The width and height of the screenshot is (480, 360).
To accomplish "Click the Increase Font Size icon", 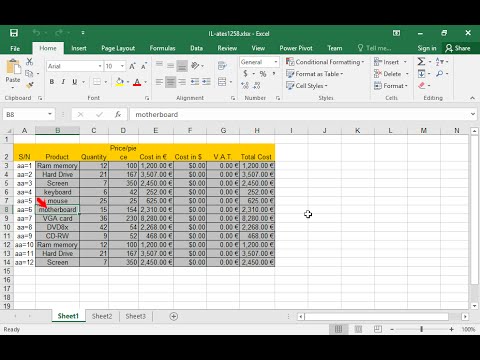I will tap(132, 66).
